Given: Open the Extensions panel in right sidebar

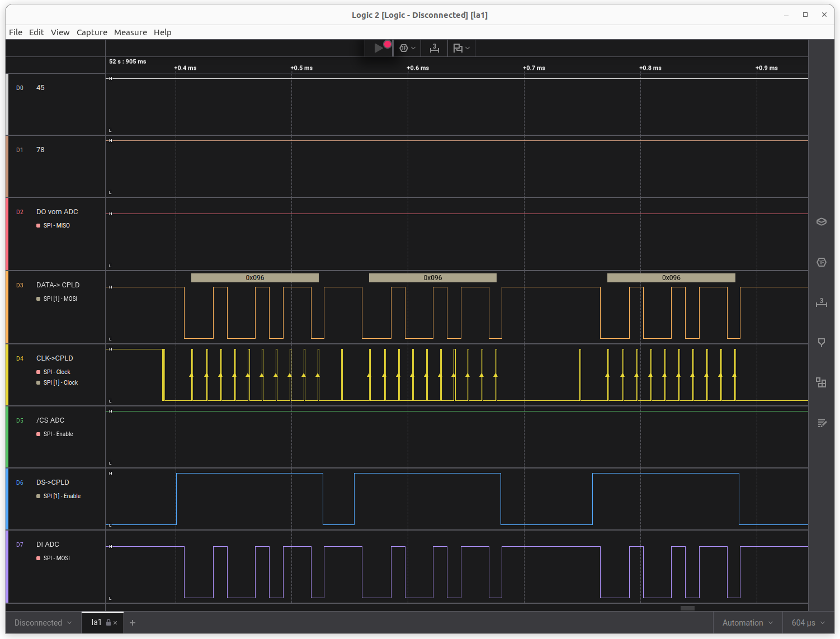Looking at the screenshot, I should pos(821,383).
